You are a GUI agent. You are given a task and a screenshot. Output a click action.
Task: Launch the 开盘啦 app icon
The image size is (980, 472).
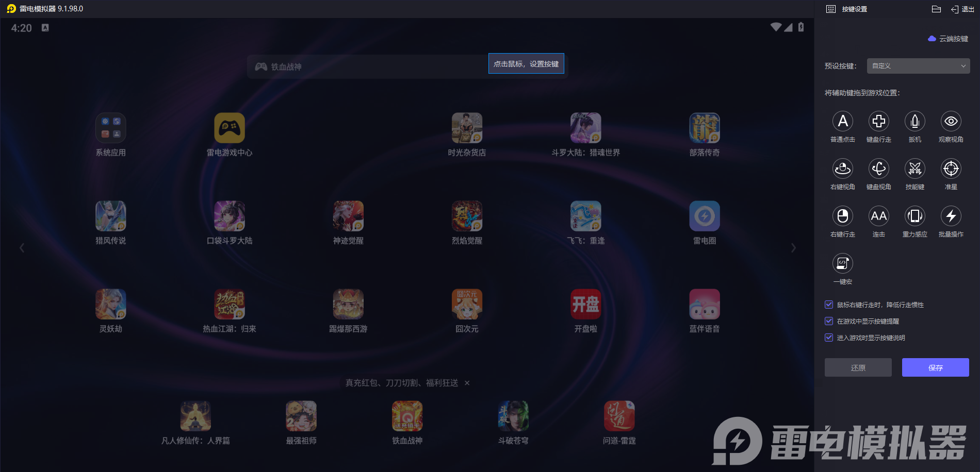(x=586, y=304)
